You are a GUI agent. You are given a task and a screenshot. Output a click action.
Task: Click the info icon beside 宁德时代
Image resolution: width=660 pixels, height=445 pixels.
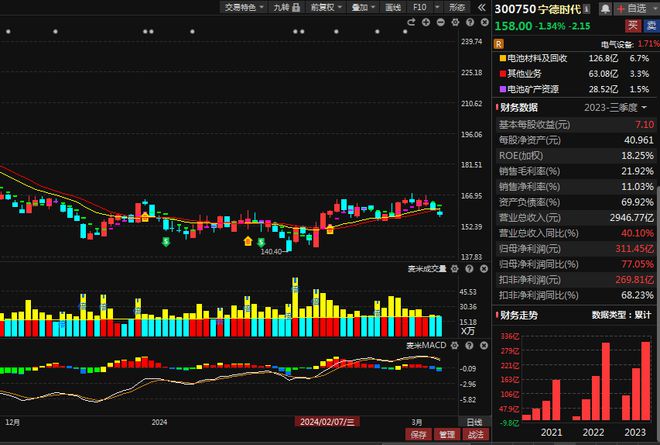tap(587, 9)
